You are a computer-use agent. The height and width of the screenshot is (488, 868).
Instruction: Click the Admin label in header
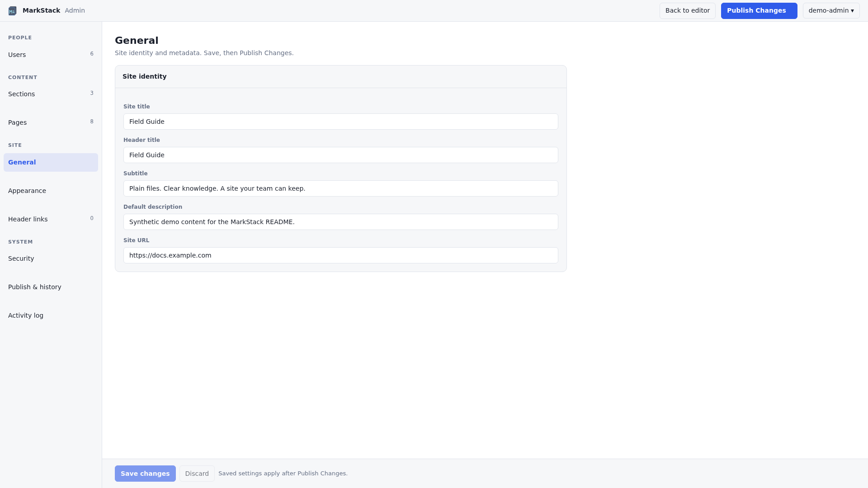[x=75, y=10]
